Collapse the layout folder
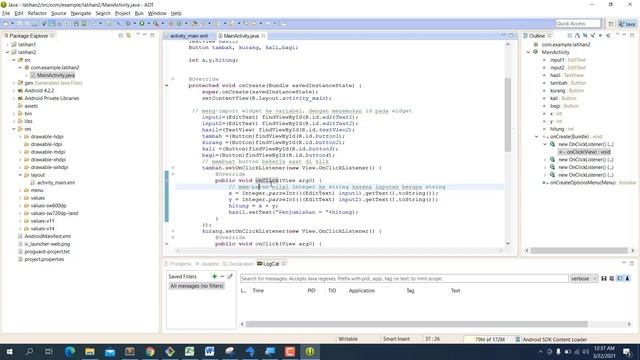This screenshot has height=360, width=640. tap(20, 175)
